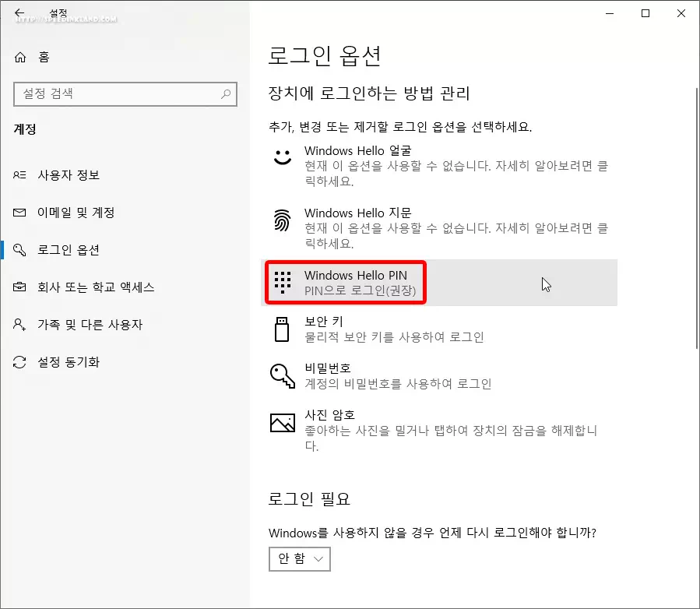
Task: Click the USB security key icon
Action: point(282,329)
